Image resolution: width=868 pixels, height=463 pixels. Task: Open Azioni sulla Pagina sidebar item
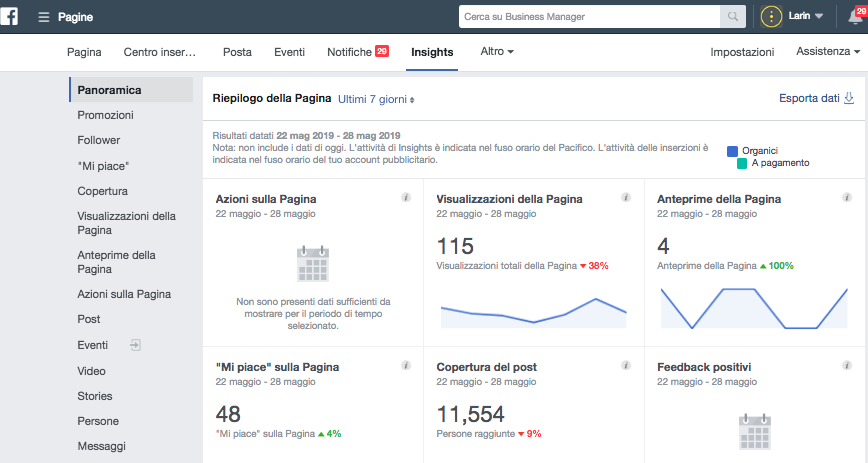(x=124, y=294)
